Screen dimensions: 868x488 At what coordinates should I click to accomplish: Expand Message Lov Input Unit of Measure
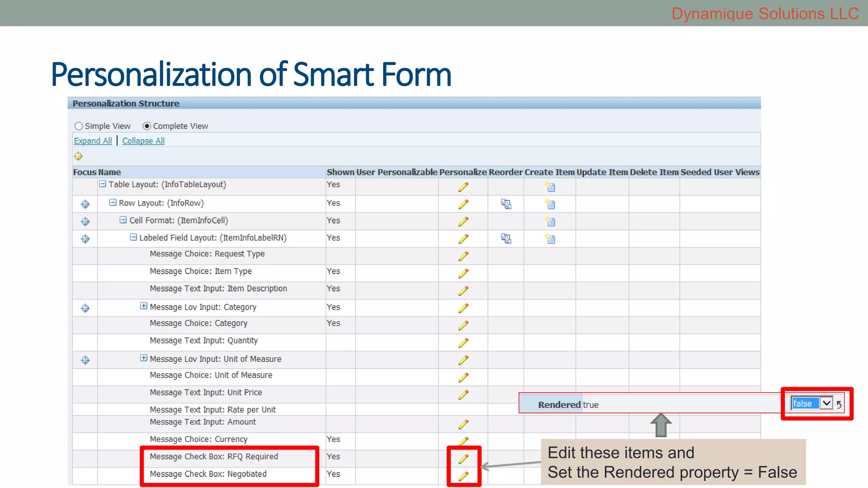pos(144,358)
